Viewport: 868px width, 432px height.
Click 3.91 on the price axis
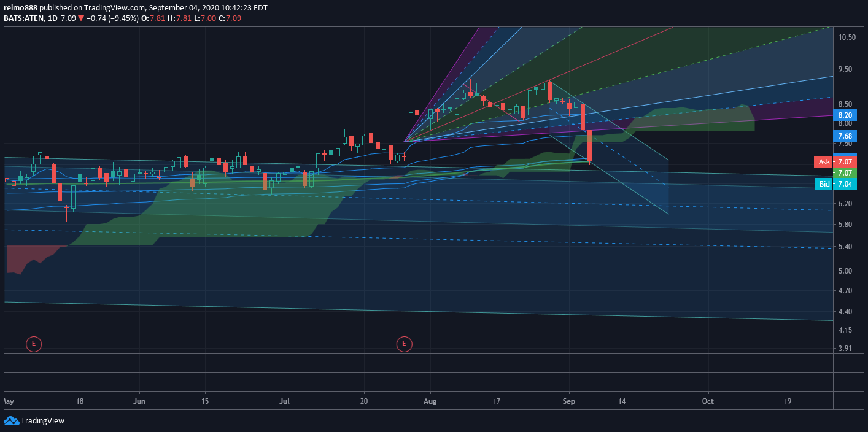[x=847, y=349]
